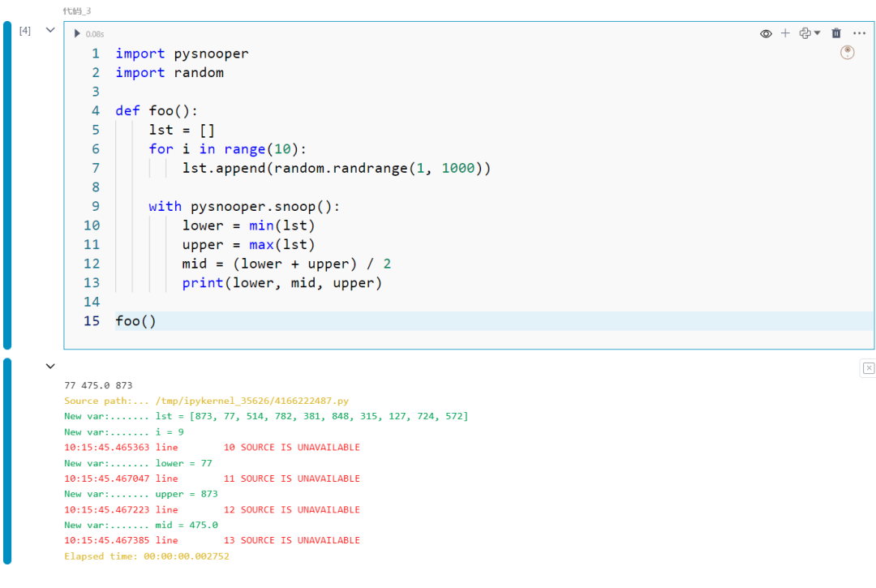Click the blue selection bar beside the output
The image size is (876, 588).
tap(7, 461)
